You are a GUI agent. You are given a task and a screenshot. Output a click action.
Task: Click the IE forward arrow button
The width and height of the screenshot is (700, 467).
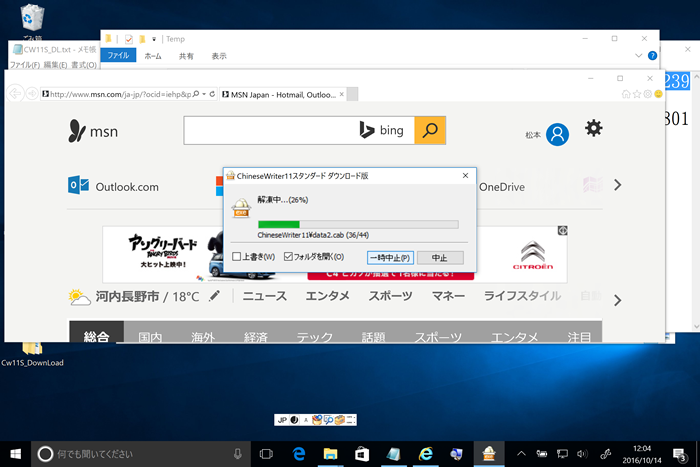click(x=32, y=94)
